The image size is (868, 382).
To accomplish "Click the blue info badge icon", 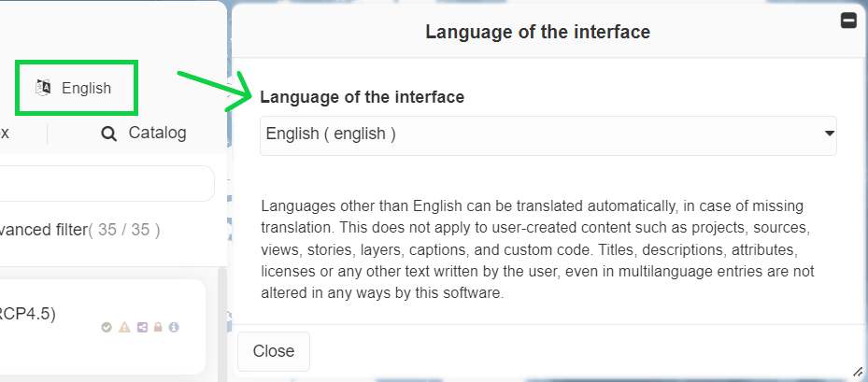I will tap(174, 327).
